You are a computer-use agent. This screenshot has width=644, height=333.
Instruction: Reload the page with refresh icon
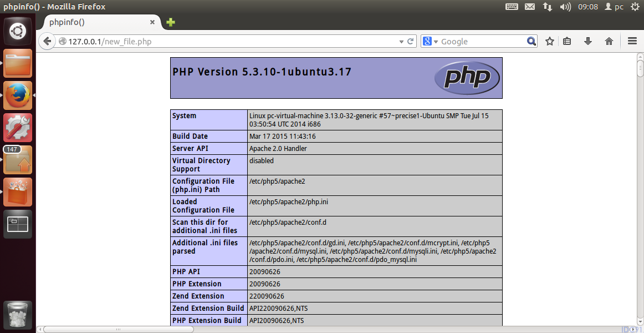410,42
